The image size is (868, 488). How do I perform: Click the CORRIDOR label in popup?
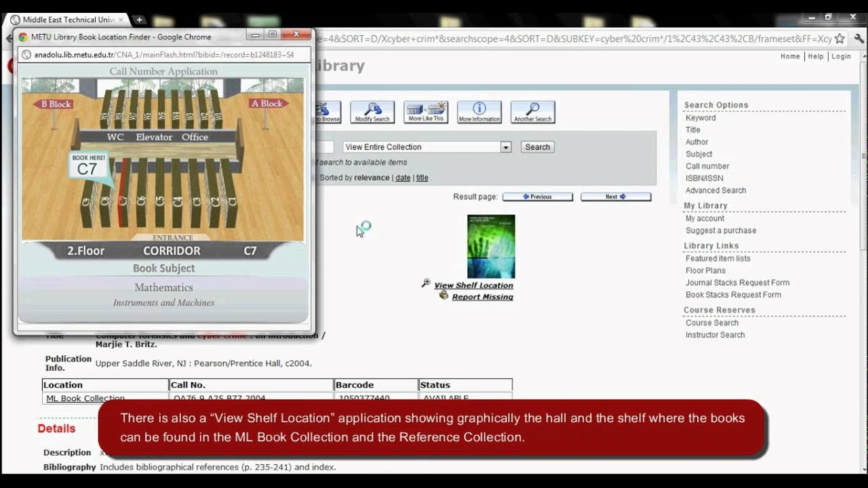tap(172, 251)
